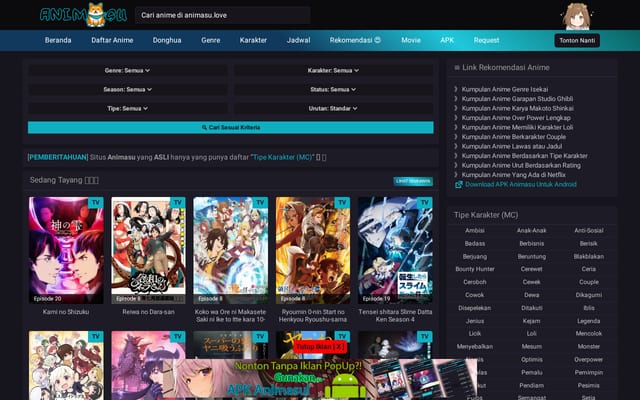Screen dimensions: 640x400
Task: Click the anime girl avatar icon
Action: (x=576, y=16)
